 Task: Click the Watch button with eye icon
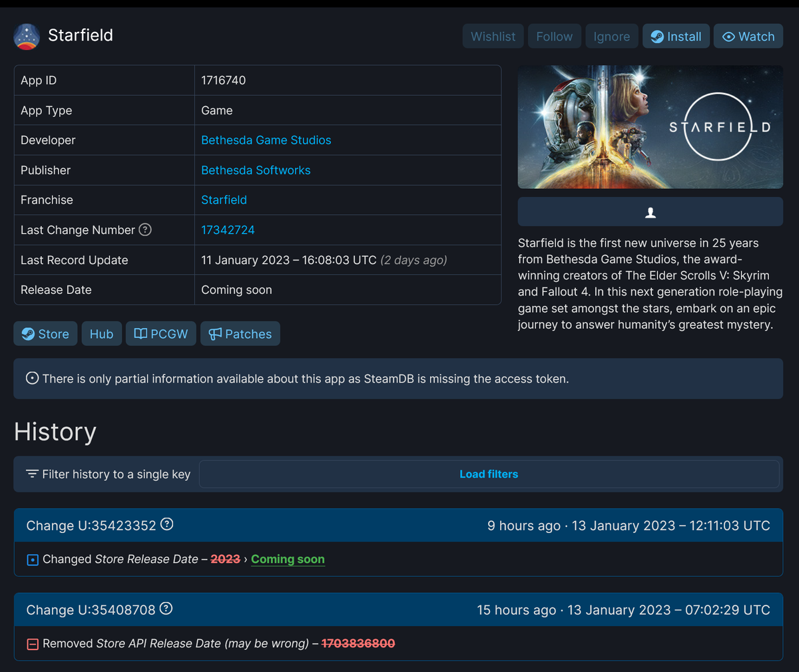pyautogui.click(x=748, y=37)
